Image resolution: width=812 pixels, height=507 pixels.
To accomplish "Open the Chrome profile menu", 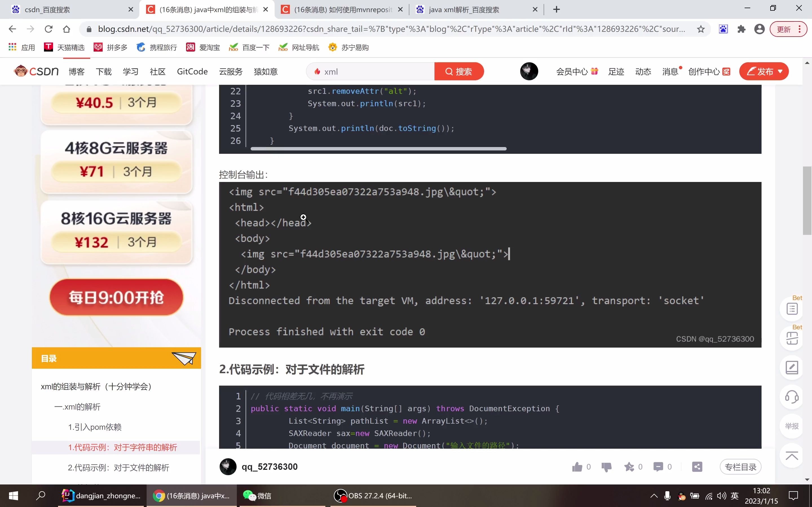I will [x=759, y=29].
